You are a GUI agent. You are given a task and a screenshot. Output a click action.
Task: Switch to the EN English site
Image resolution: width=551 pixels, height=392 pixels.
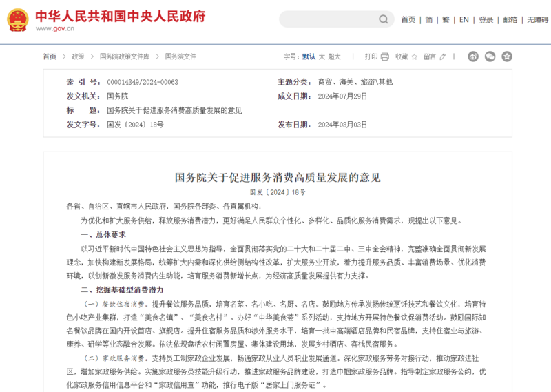(x=464, y=20)
